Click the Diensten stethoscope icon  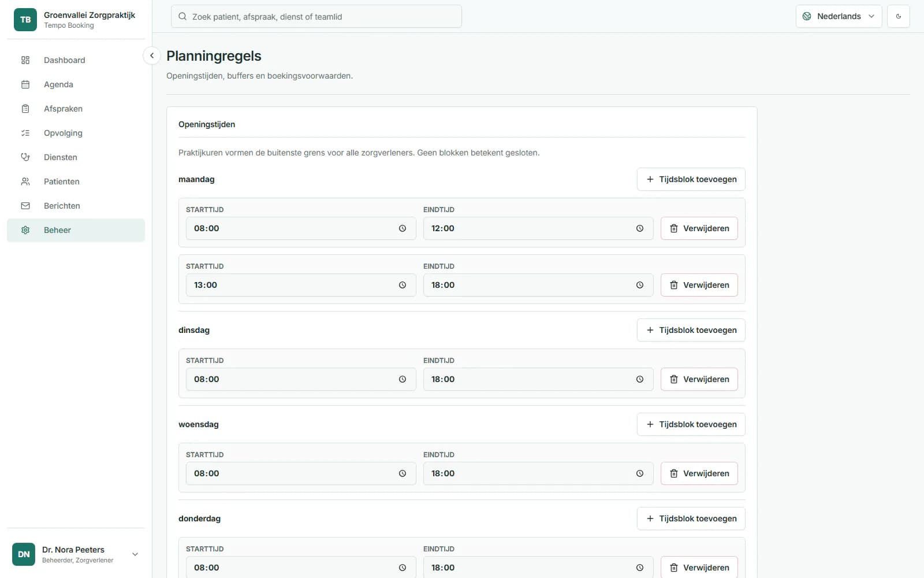click(25, 157)
